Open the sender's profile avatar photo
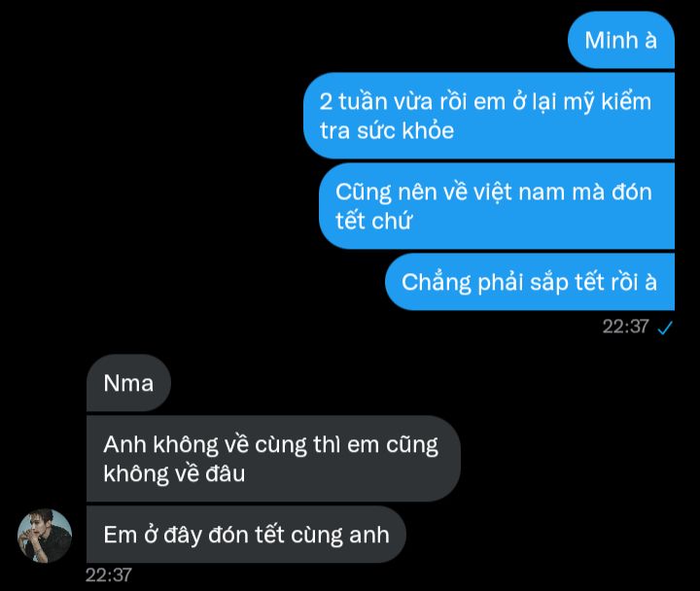The image size is (700, 591). (44, 536)
